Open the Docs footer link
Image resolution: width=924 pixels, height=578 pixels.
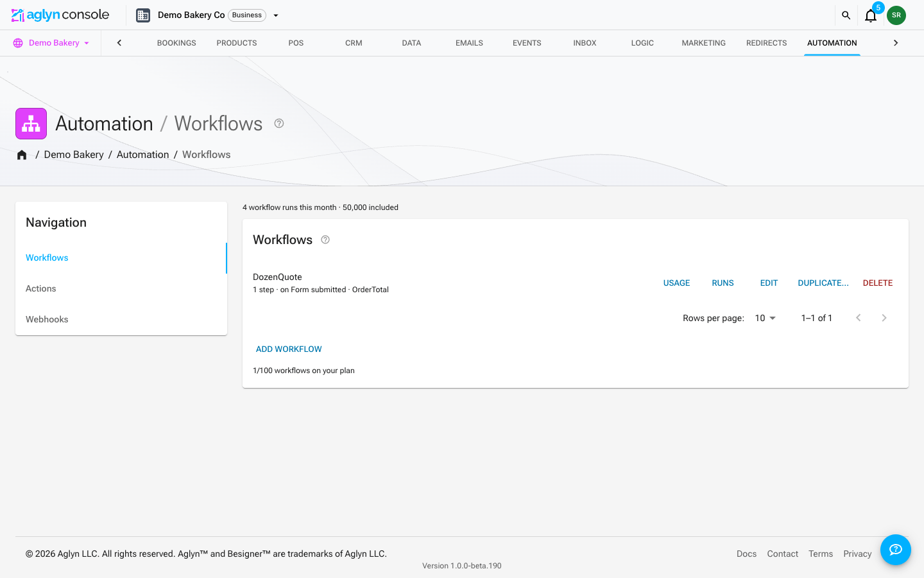coord(746,554)
